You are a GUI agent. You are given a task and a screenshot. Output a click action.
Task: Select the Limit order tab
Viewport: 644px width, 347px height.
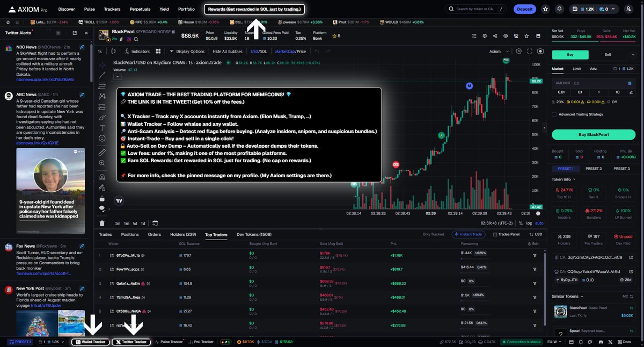(576, 69)
